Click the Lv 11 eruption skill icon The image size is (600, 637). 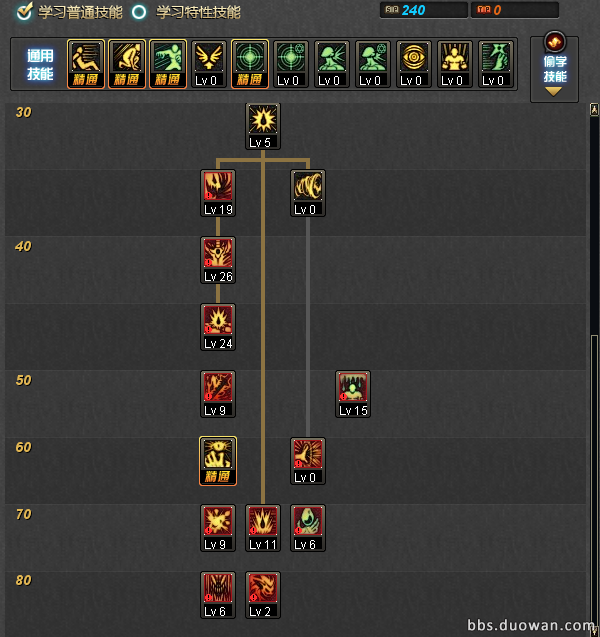pos(263,528)
